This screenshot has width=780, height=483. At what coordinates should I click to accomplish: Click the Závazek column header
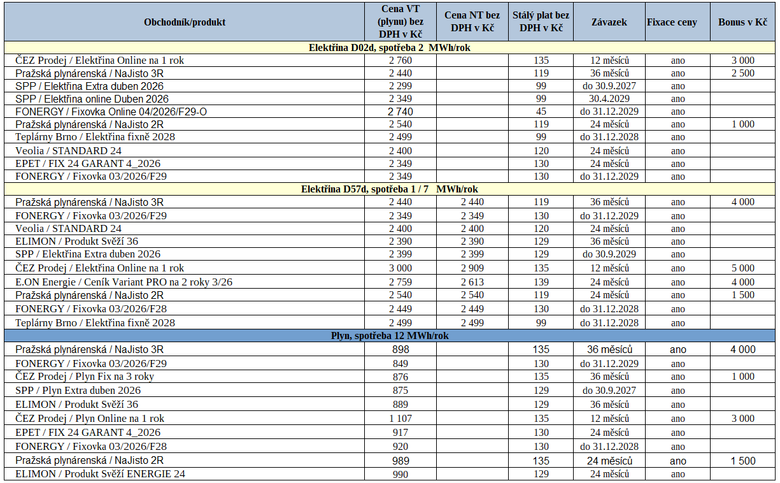click(x=609, y=22)
